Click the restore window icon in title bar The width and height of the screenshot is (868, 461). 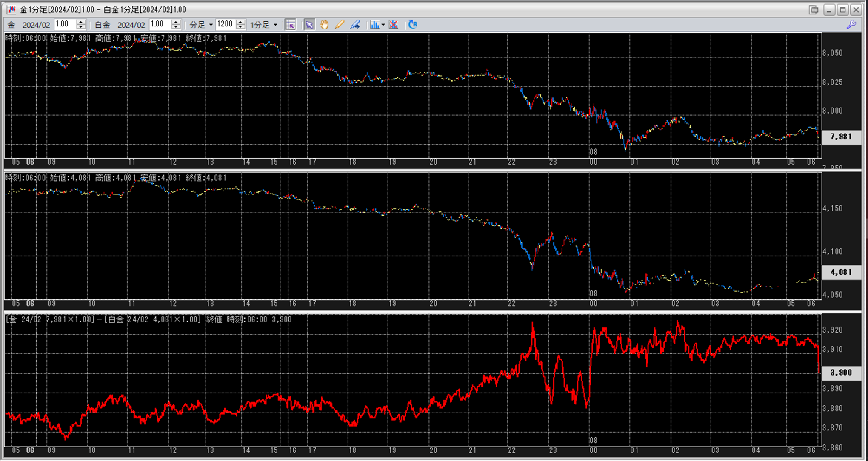coord(813,9)
